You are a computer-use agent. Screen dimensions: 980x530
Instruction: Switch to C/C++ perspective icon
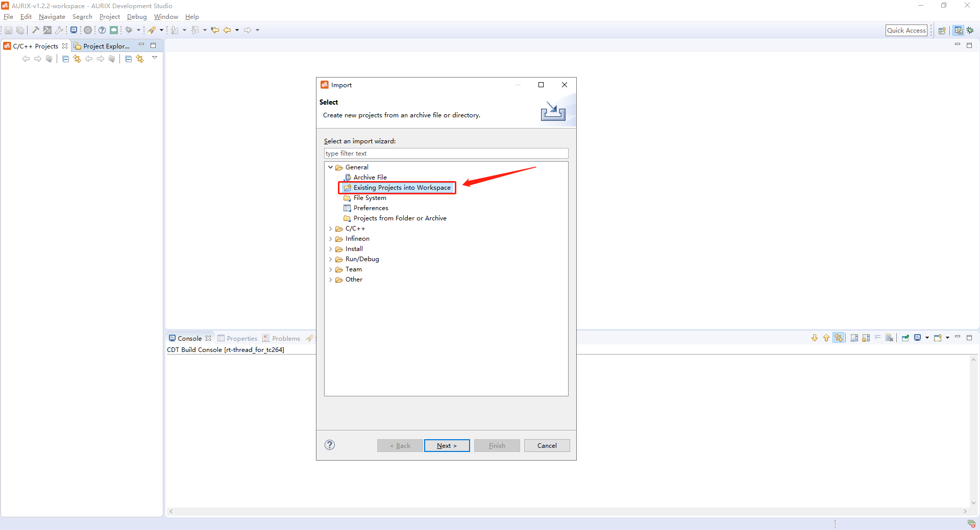(x=959, y=31)
